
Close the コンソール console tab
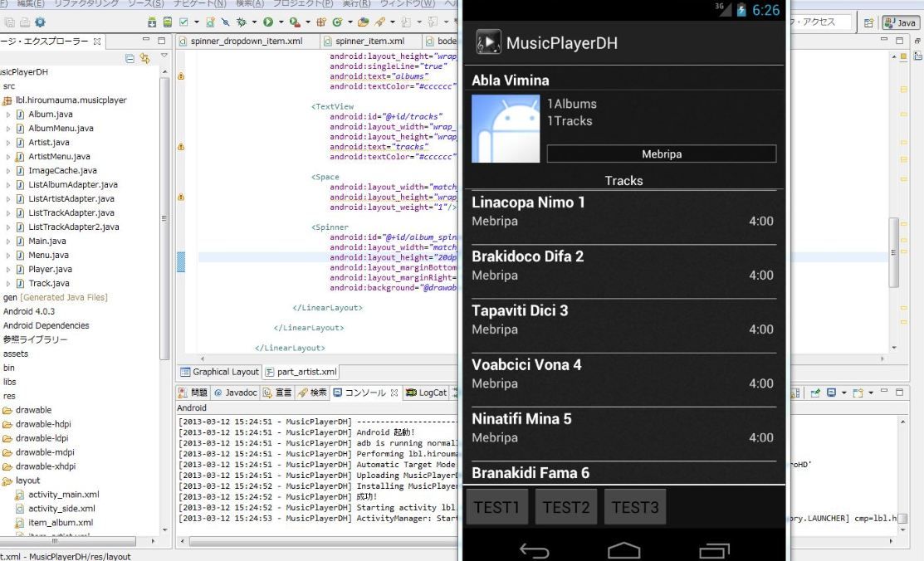click(394, 393)
